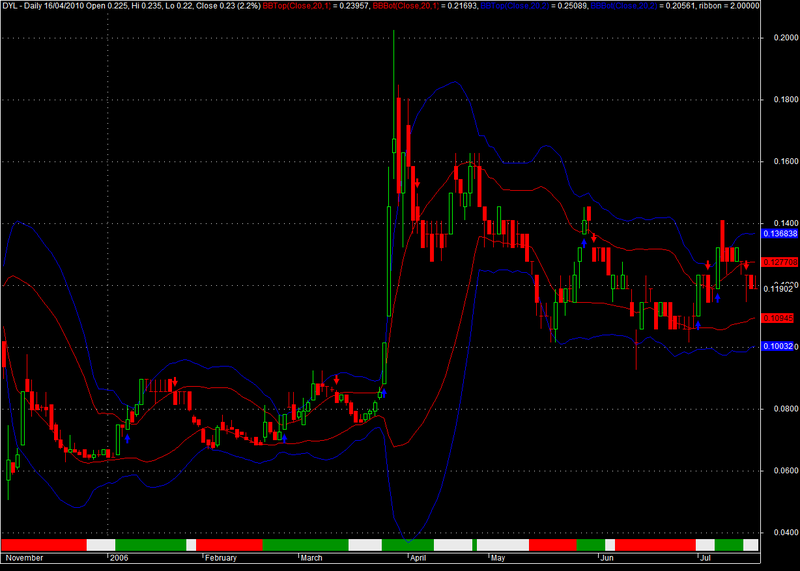The height and width of the screenshot is (571, 800).
Task: Click the 2006 date axis label
Action: 119,558
